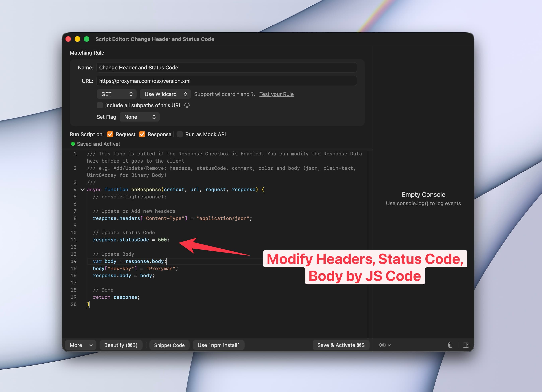Click code line 'response.statusCode = 500;'
542x392 pixels.
[131, 240]
